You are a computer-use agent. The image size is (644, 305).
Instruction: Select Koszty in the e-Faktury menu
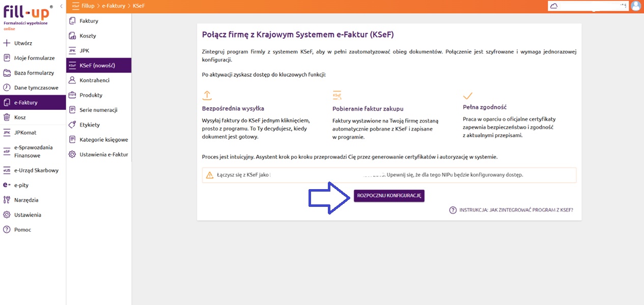click(88, 36)
